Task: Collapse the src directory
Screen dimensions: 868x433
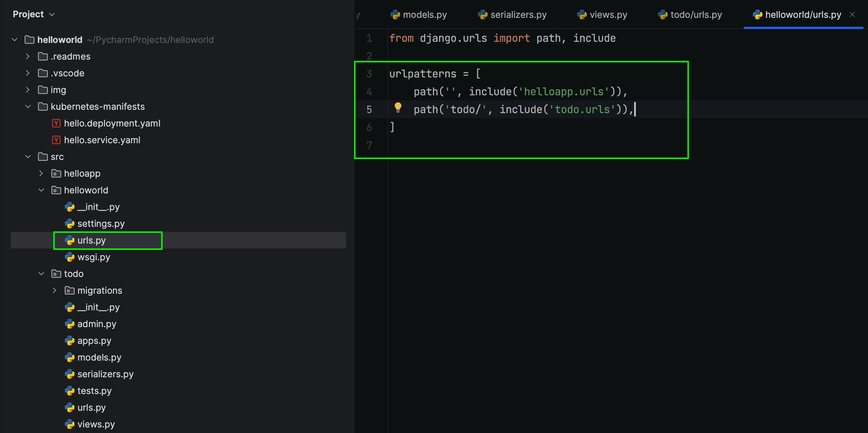Action: click(27, 157)
